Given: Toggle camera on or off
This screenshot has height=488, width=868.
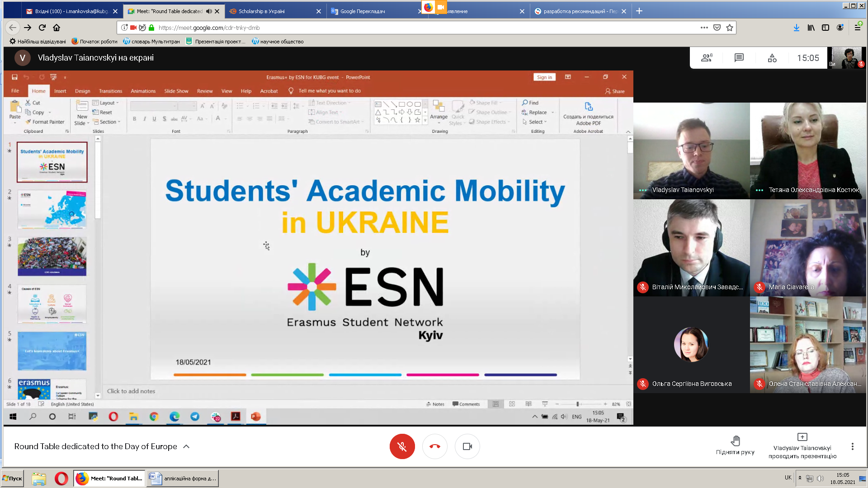Looking at the screenshot, I should coord(467,446).
